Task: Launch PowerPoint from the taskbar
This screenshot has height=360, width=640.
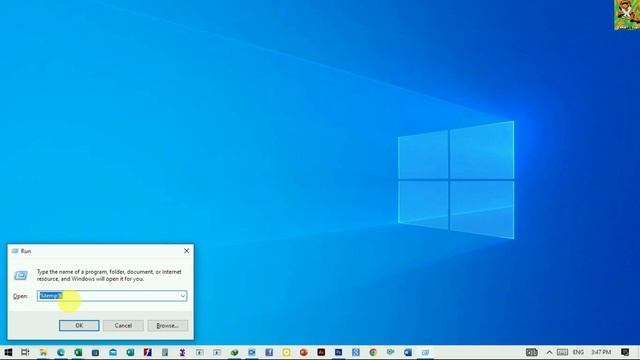Action: (x=304, y=352)
